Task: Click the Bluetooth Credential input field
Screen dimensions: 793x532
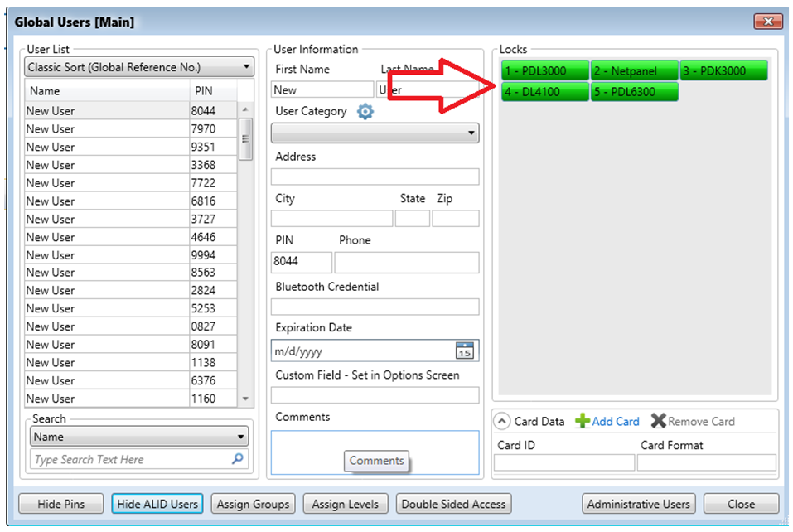Action: [375, 307]
